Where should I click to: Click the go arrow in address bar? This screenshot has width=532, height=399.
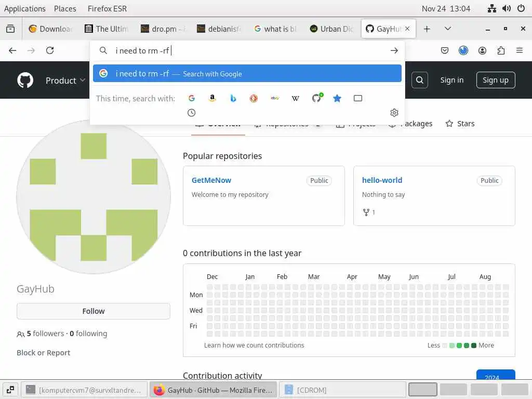tap(394, 50)
